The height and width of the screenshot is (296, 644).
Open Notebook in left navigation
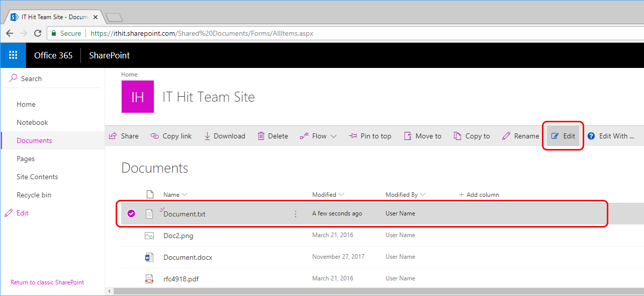(x=32, y=122)
